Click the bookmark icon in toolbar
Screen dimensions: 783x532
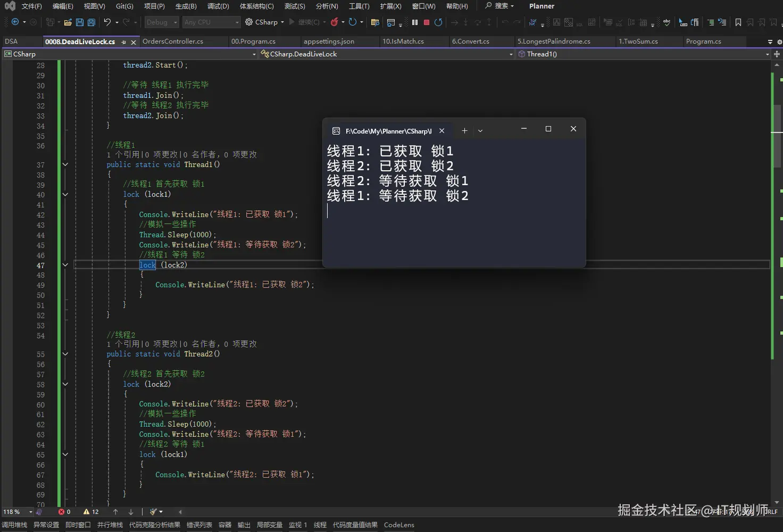click(738, 22)
